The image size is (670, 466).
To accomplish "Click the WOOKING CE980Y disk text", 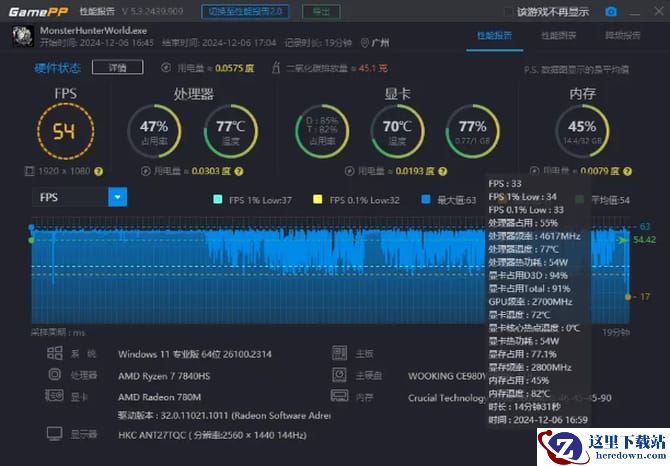I will pyautogui.click(x=447, y=376).
